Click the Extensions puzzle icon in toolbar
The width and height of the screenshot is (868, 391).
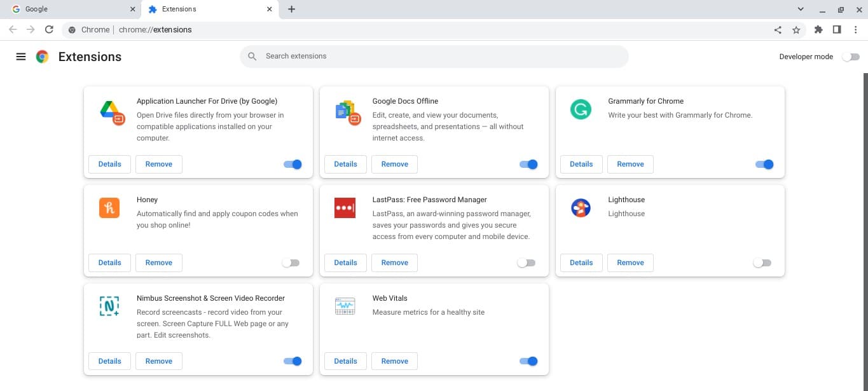pyautogui.click(x=818, y=29)
